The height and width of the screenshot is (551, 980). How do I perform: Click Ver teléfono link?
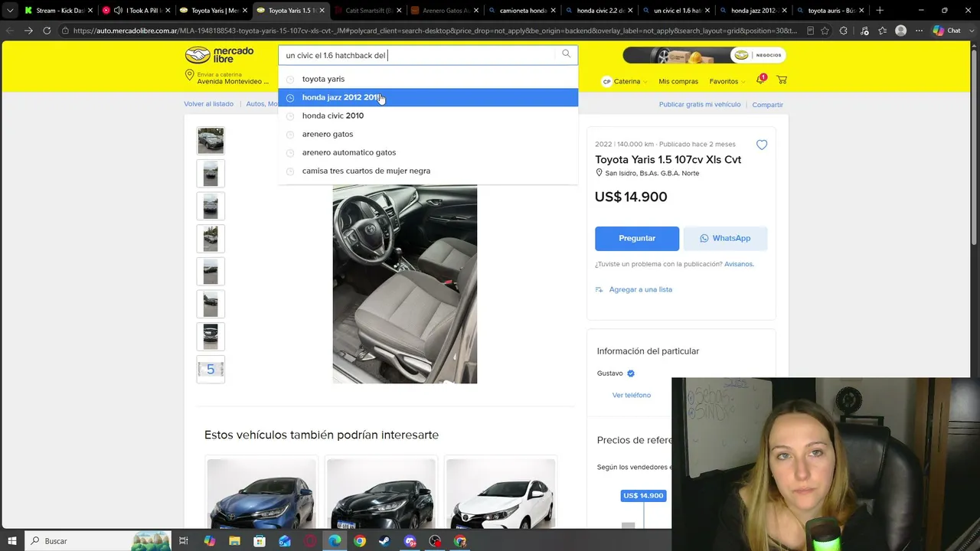click(x=632, y=395)
